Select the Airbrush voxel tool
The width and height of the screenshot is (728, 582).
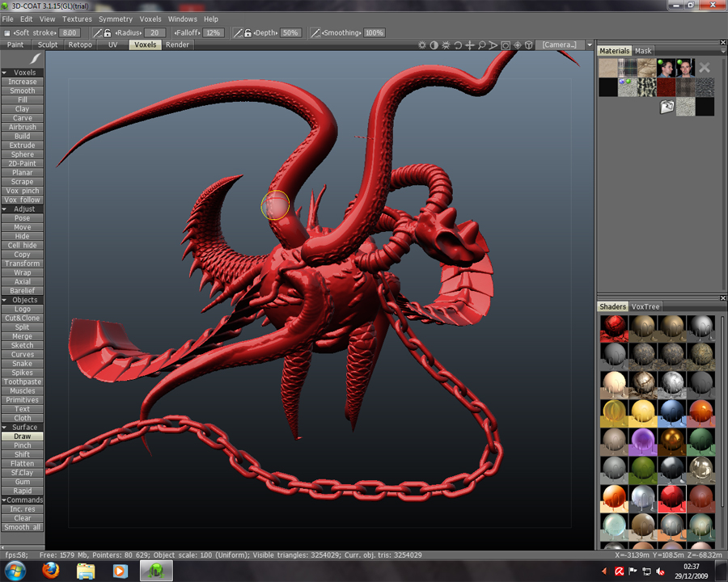tap(23, 127)
